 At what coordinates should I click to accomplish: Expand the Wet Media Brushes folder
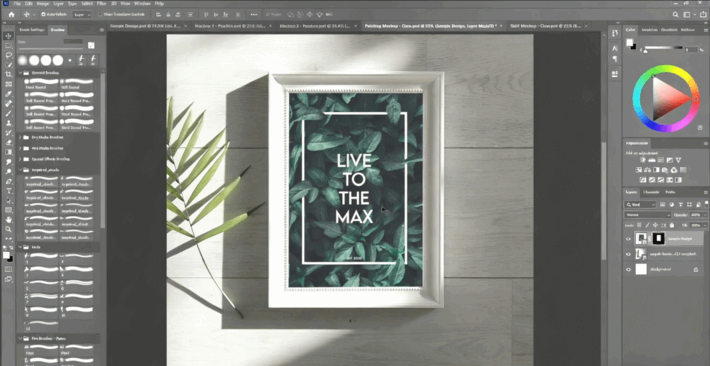point(20,148)
